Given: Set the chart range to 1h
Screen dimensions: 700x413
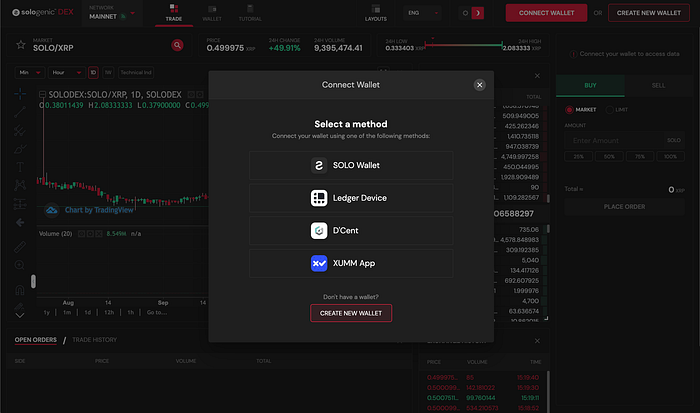Looking at the screenshot, I should coord(130,313).
